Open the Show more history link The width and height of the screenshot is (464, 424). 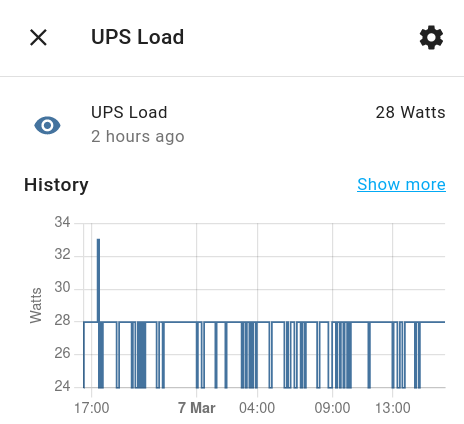point(401,184)
